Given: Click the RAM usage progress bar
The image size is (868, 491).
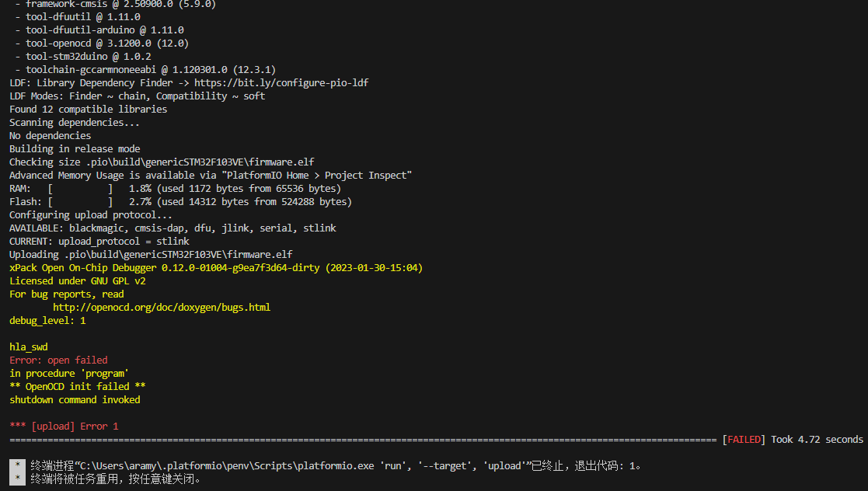Looking at the screenshot, I should (x=80, y=189).
